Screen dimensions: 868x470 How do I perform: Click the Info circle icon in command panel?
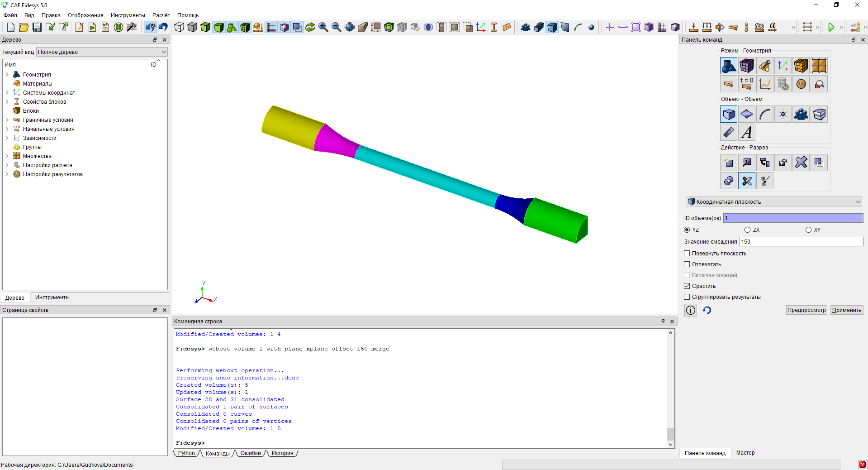pyautogui.click(x=691, y=310)
